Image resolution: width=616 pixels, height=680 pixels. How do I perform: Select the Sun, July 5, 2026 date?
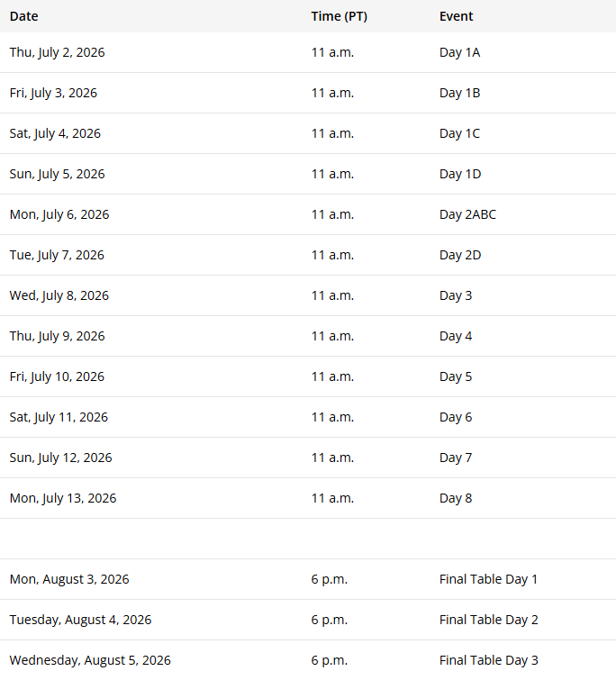57,174
